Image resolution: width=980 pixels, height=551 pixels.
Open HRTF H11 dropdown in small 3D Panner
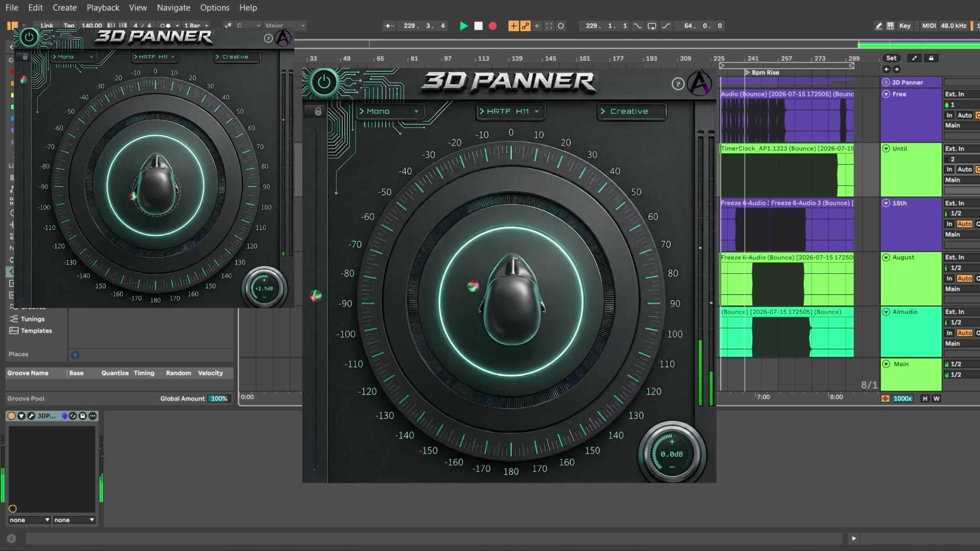point(155,57)
